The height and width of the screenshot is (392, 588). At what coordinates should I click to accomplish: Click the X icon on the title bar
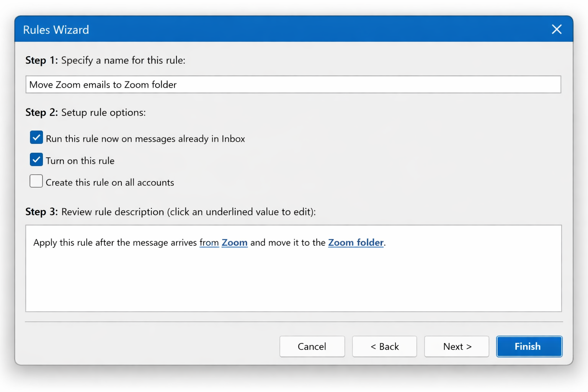pyautogui.click(x=556, y=29)
